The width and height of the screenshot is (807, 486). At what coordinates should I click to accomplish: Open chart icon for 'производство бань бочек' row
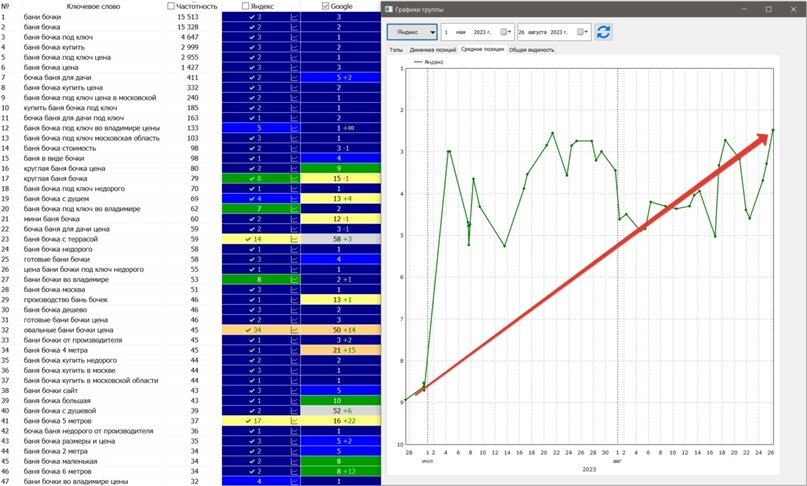tap(295, 300)
